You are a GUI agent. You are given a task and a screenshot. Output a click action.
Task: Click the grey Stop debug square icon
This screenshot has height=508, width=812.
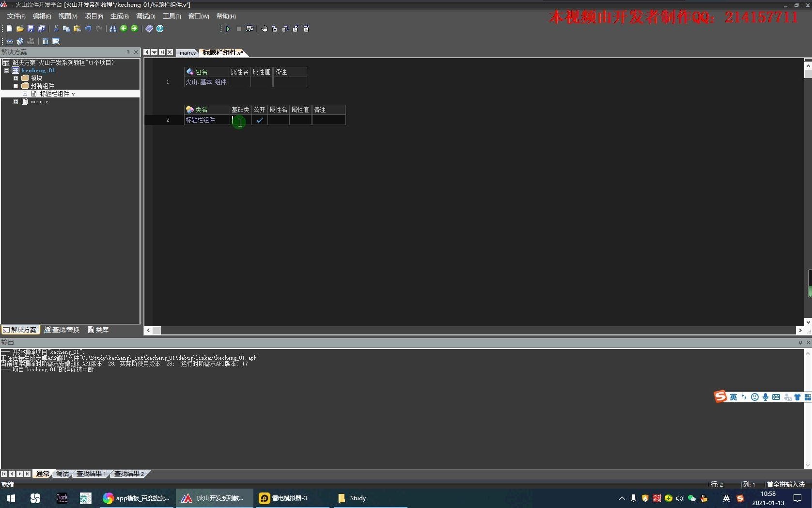coord(239,29)
